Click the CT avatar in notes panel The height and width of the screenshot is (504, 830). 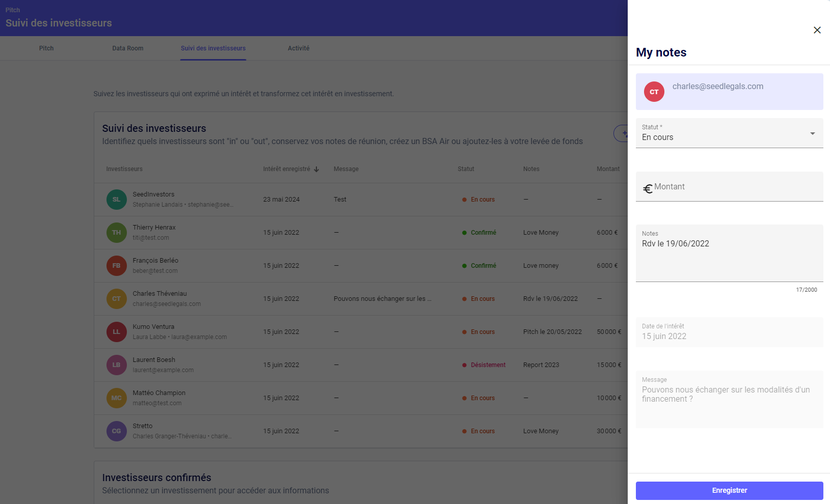coord(654,92)
